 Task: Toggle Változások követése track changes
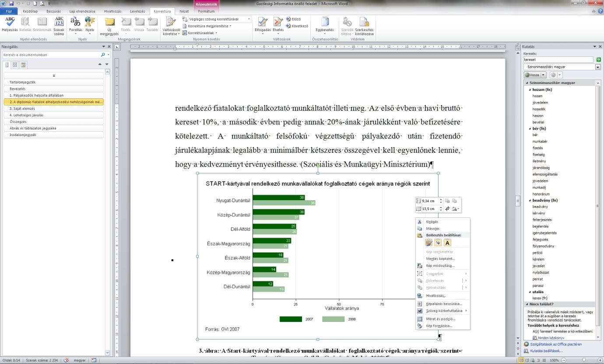(x=171, y=26)
